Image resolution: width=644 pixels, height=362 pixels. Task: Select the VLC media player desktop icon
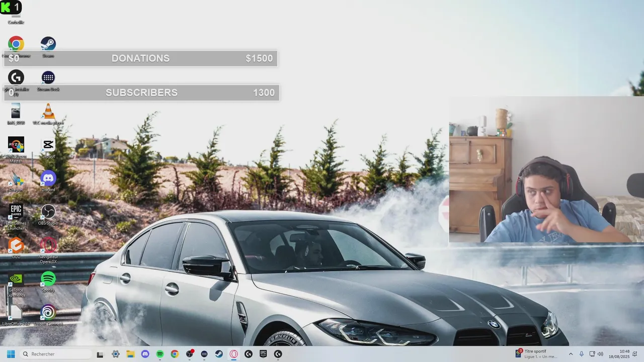[48, 111]
